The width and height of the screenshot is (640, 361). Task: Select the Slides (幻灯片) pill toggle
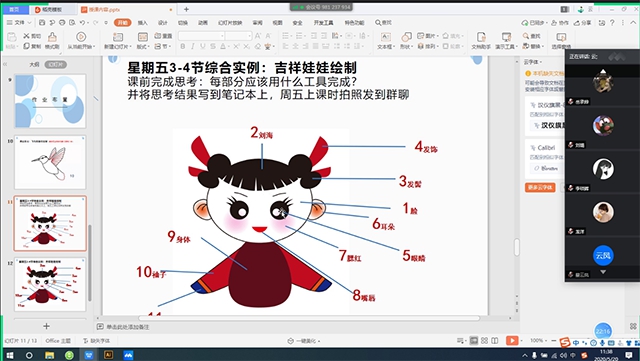point(56,65)
